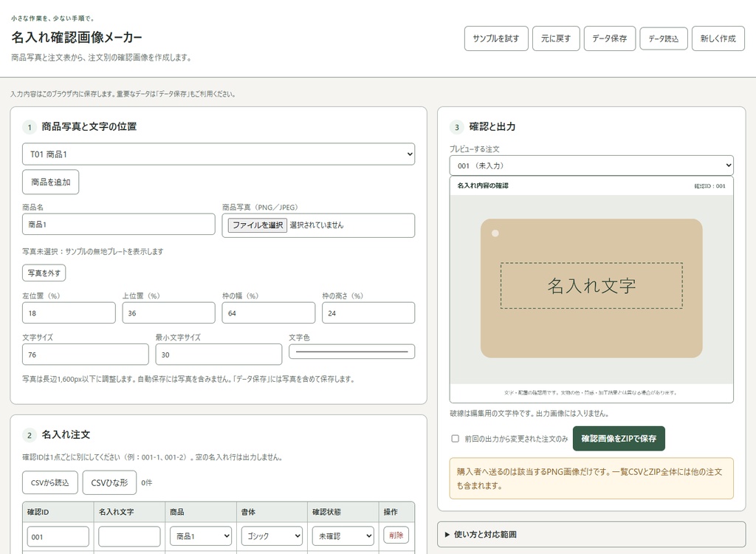This screenshot has height=554, width=756.
Task: Click the データ読込 button
Action: pyautogui.click(x=664, y=38)
